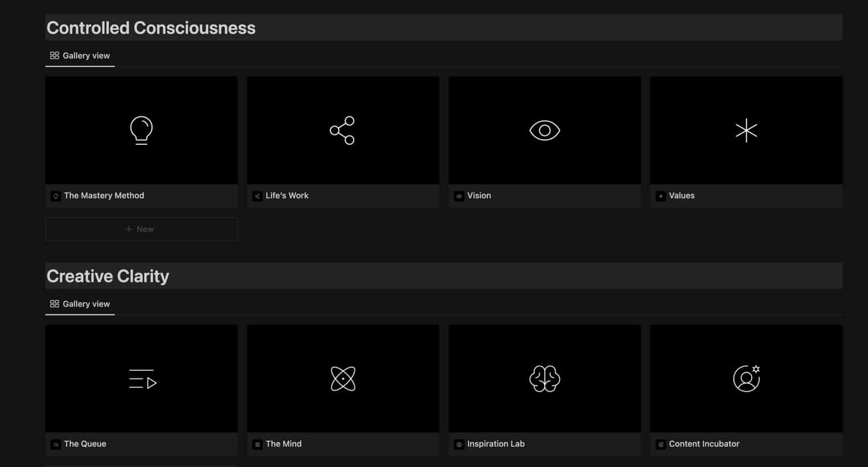Click small eye icon beside Vision title
The image size is (868, 467).
(x=459, y=197)
